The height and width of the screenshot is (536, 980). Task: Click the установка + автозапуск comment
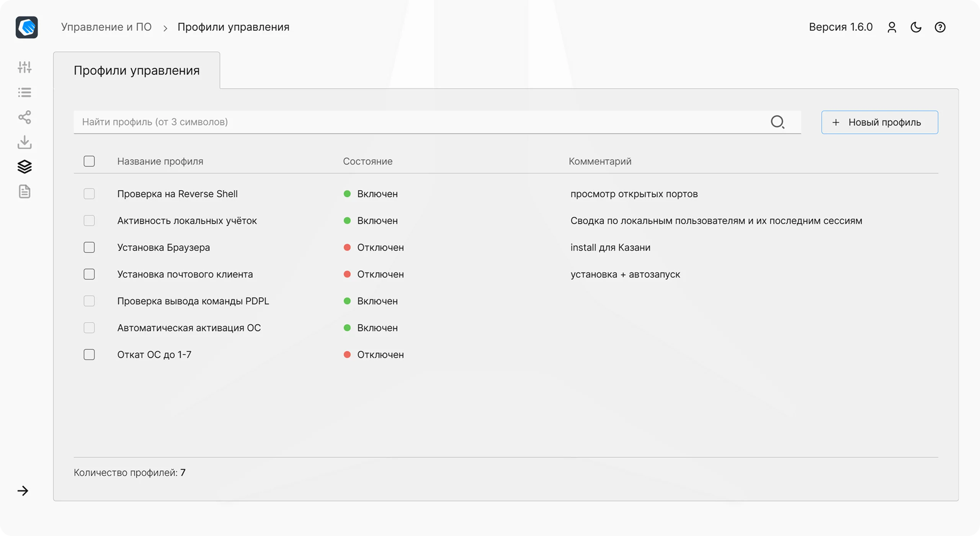point(625,274)
